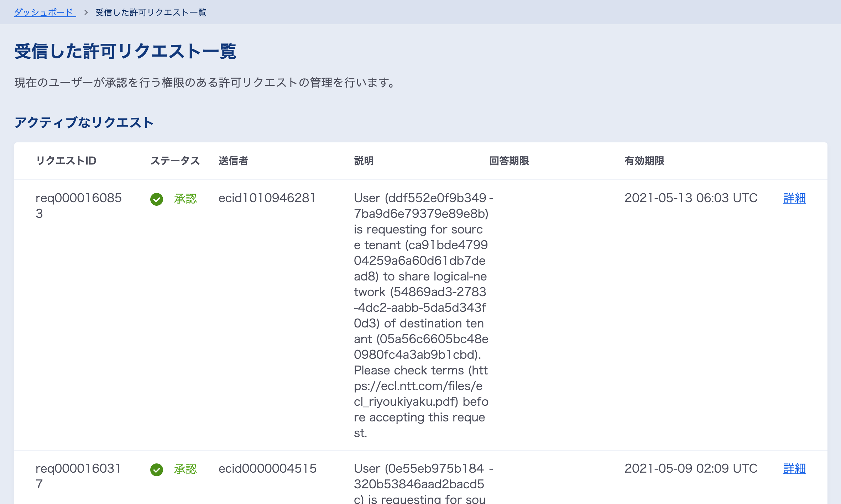Click the 送信者 column header

pyautogui.click(x=233, y=161)
